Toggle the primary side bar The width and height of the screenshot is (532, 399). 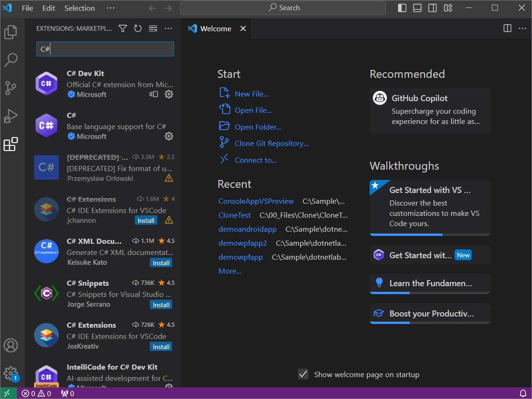402,8
